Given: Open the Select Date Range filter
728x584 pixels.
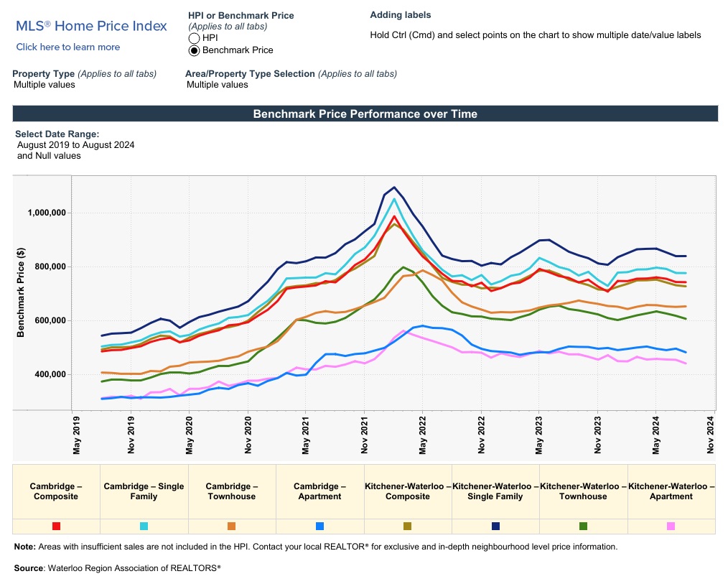Looking at the screenshot, I should click(x=75, y=145).
